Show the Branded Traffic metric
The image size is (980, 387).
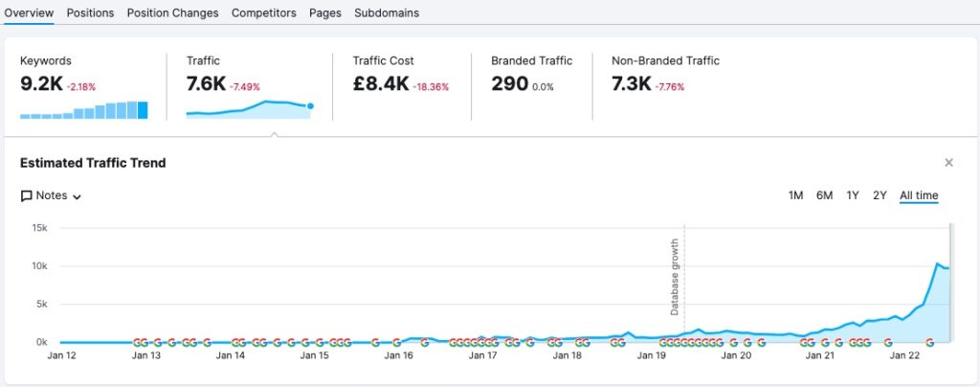[x=531, y=84]
